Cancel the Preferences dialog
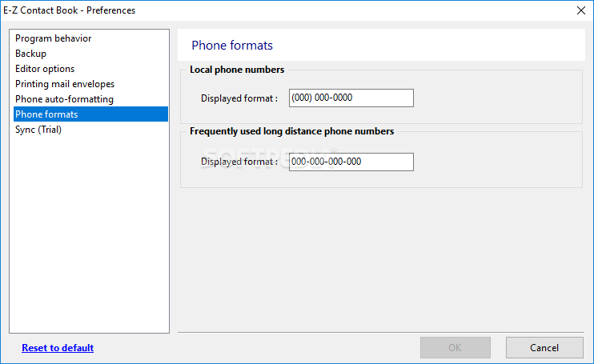The image size is (594, 364). click(x=544, y=347)
